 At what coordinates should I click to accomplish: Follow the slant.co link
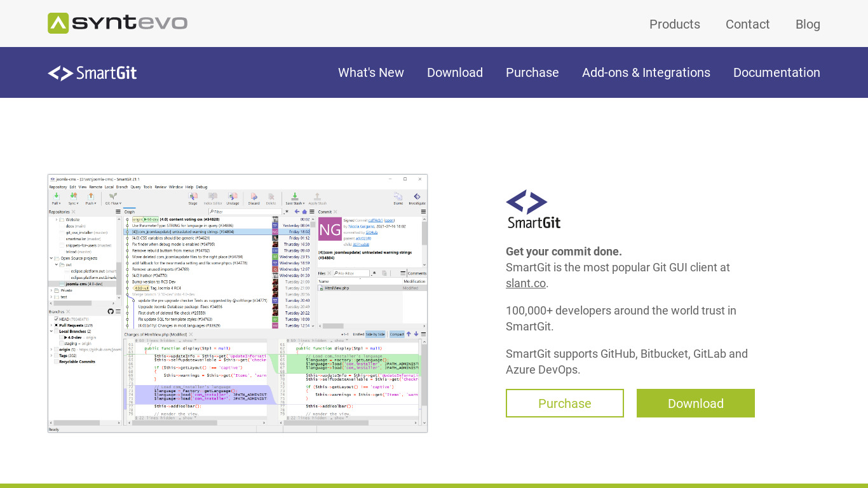(526, 283)
